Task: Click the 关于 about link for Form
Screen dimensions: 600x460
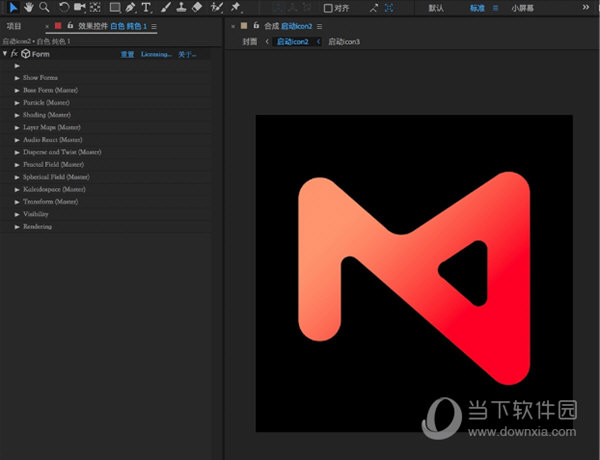Action: pyautogui.click(x=187, y=54)
